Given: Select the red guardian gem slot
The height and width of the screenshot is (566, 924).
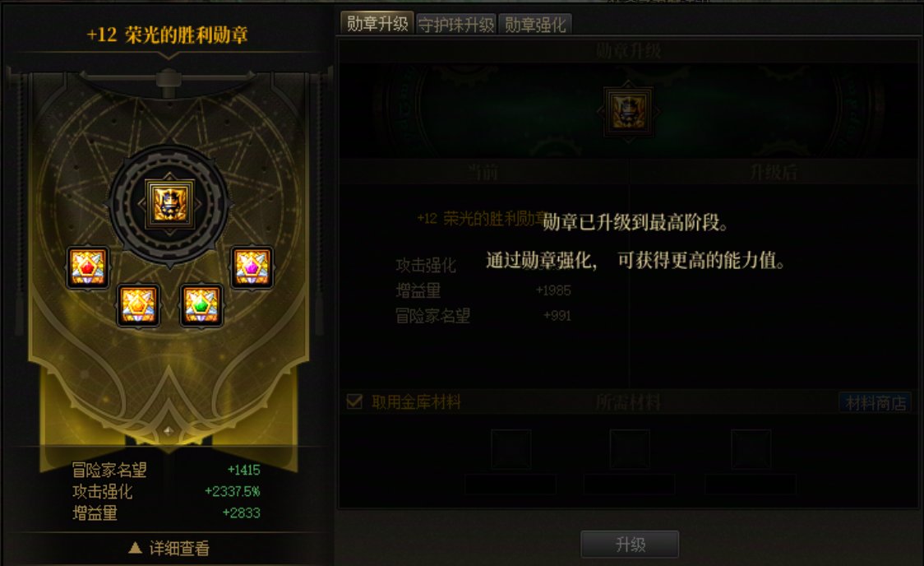Looking at the screenshot, I should point(88,267).
